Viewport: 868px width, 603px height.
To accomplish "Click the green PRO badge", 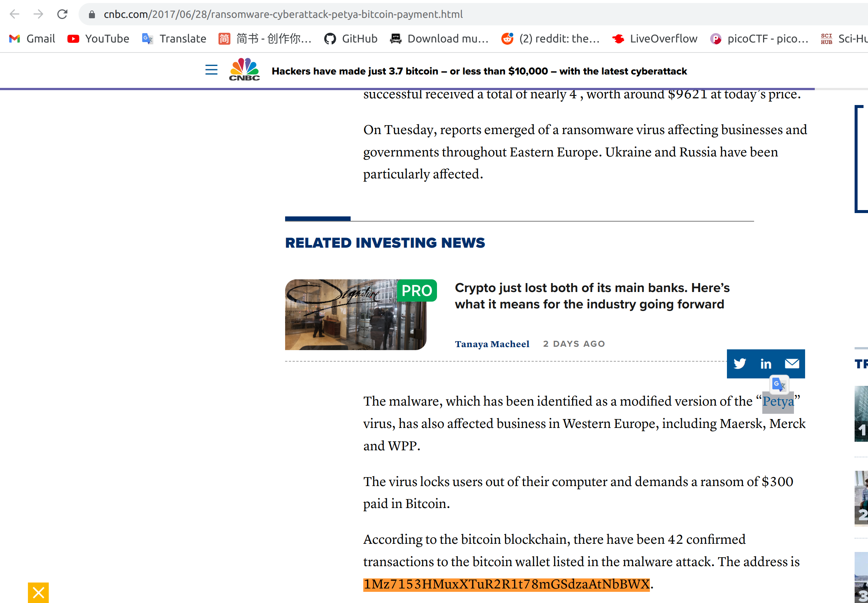I will pyautogui.click(x=417, y=291).
